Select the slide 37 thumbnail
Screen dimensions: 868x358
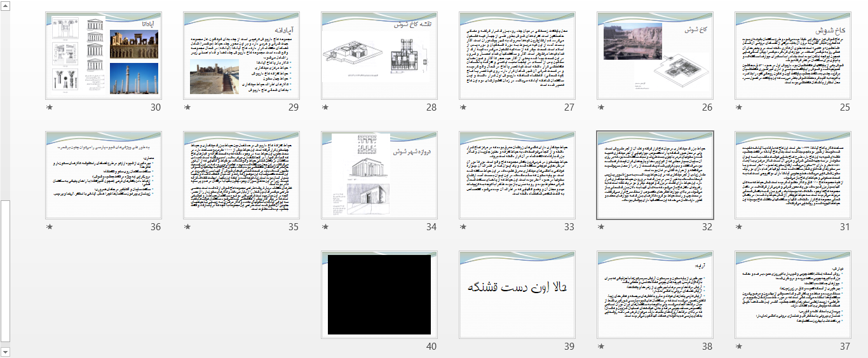[792, 294]
